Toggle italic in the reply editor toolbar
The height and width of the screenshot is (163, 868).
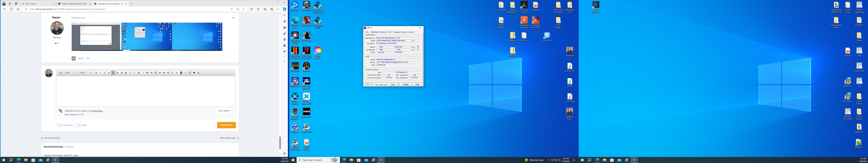[100, 73]
